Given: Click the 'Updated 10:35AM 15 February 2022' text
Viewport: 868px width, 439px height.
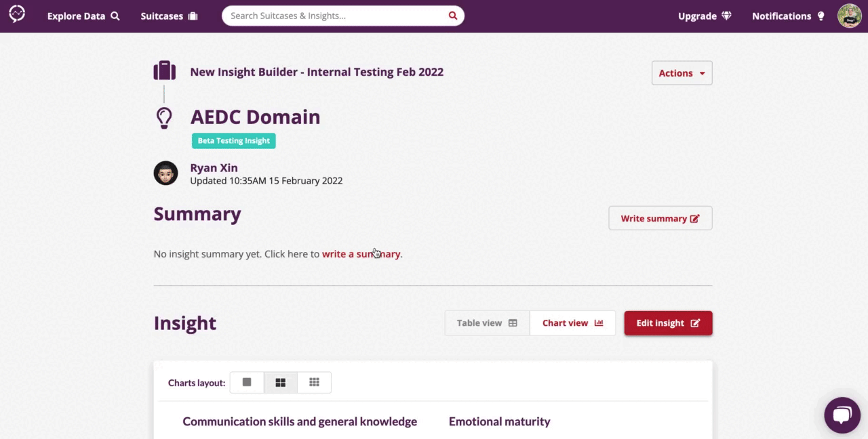Looking at the screenshot, I should tap(266, 181).
